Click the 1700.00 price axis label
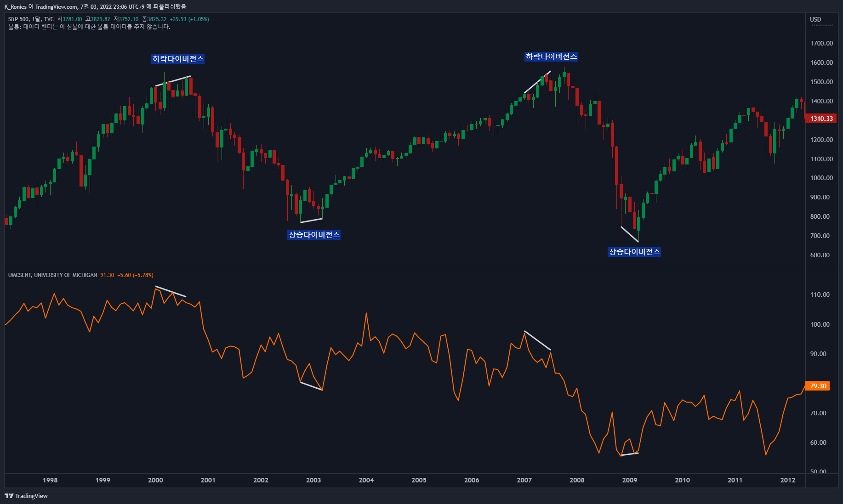Screen dimensions: 843x504 (x=821, y=43)
